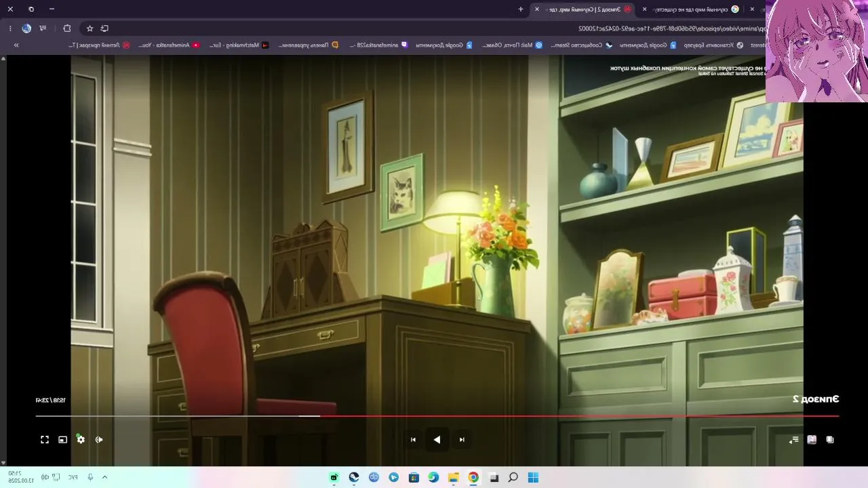Image resolution: width=868 pixels, height=488 pixels.
Task: Open the 'Летний призрак' bookmark
Action: pyautogui.click(x=99, y=45)
